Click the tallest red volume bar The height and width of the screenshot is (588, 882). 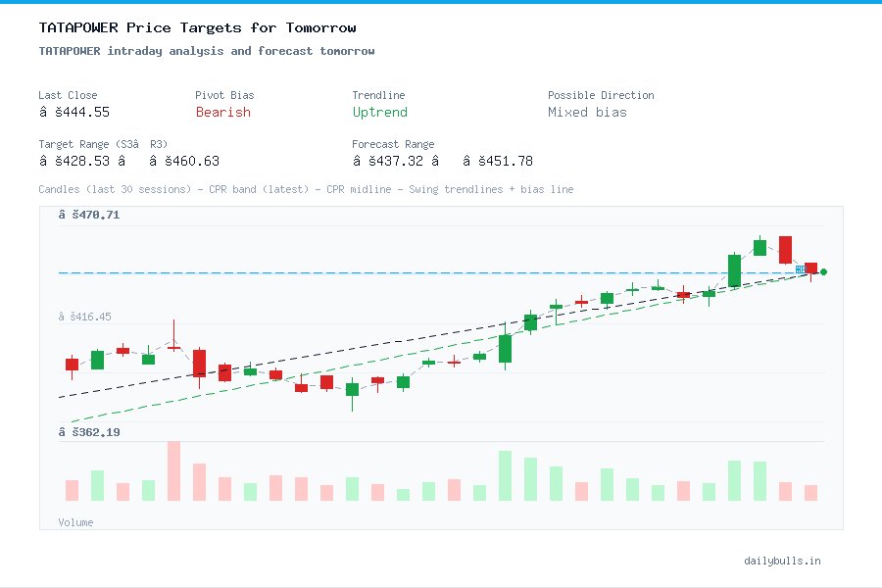coord(173,471)
